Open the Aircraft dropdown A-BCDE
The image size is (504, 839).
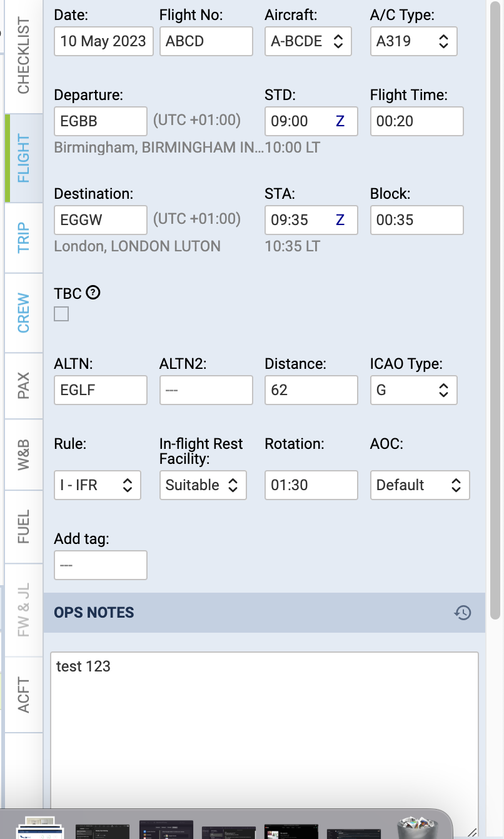click(x=308, y=42)
